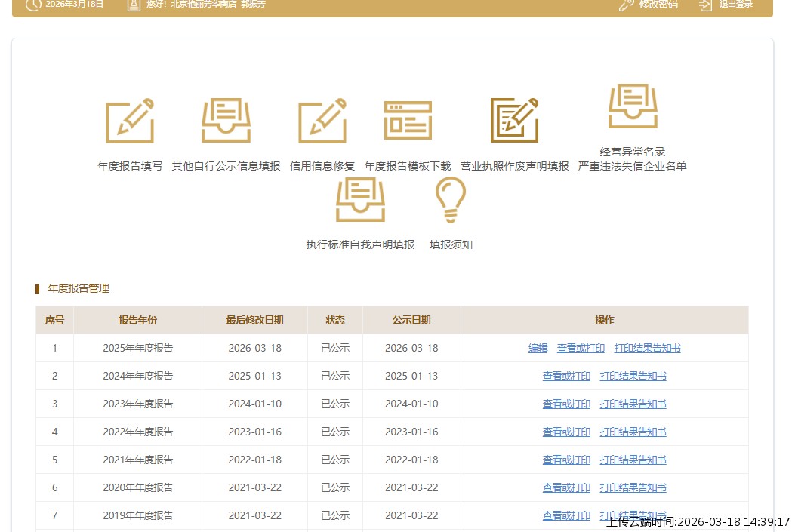This screenshot has width=795, height=532.
Task: Click 打印结果告知书 for 2025年年度报告
Action: 647,349
